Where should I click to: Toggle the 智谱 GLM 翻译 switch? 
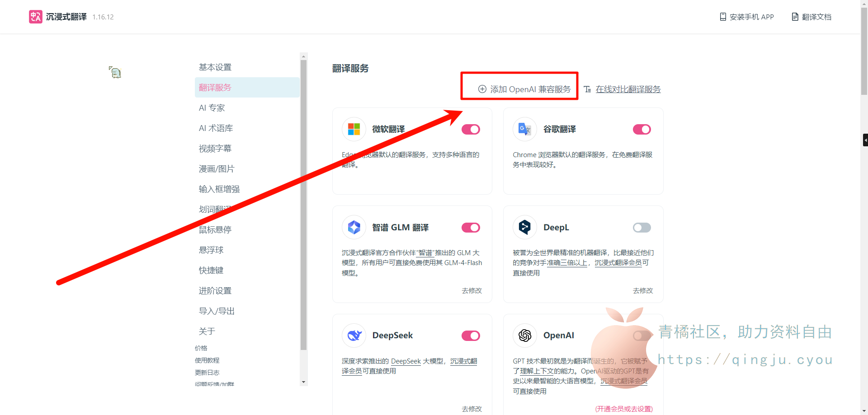pyautogui.click(x=471, y=228)
